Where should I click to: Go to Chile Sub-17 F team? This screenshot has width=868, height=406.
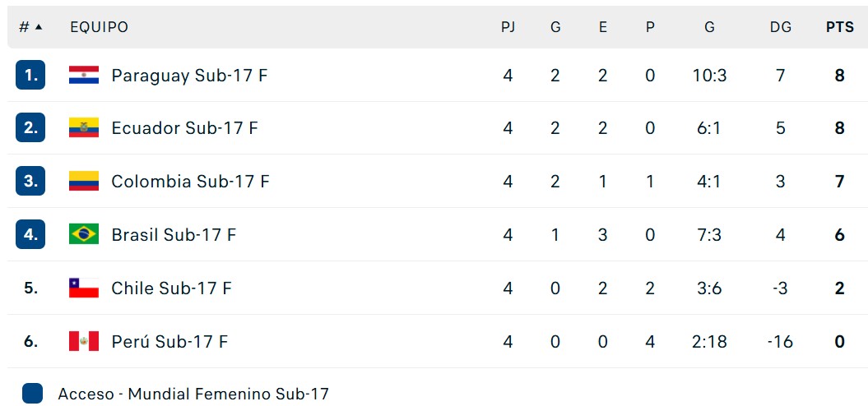pyautogui.click(x=171, y=288)
